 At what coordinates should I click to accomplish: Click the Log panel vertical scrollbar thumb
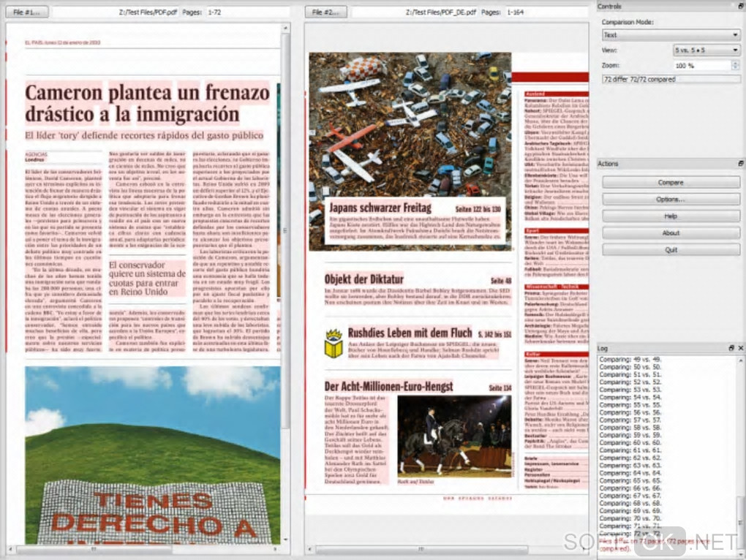741,522
